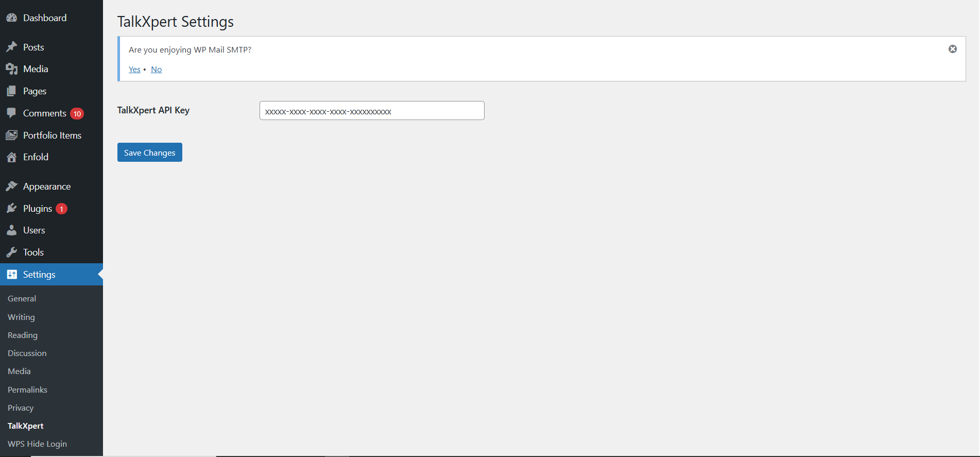The image size is (980, 457).
Task: Open the Plugins menu
Action: click(x=38, y=208)
